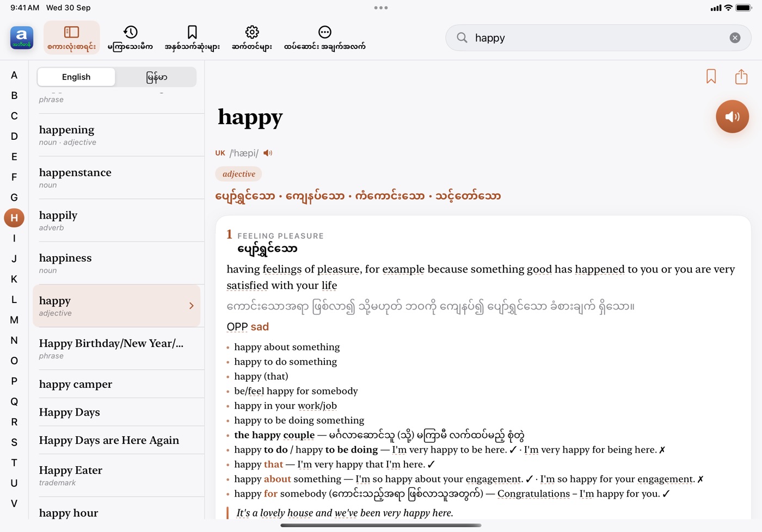This screenshot has width=762, height=532.
Task: Jump to letter D in index
Action: pos(14,136)
